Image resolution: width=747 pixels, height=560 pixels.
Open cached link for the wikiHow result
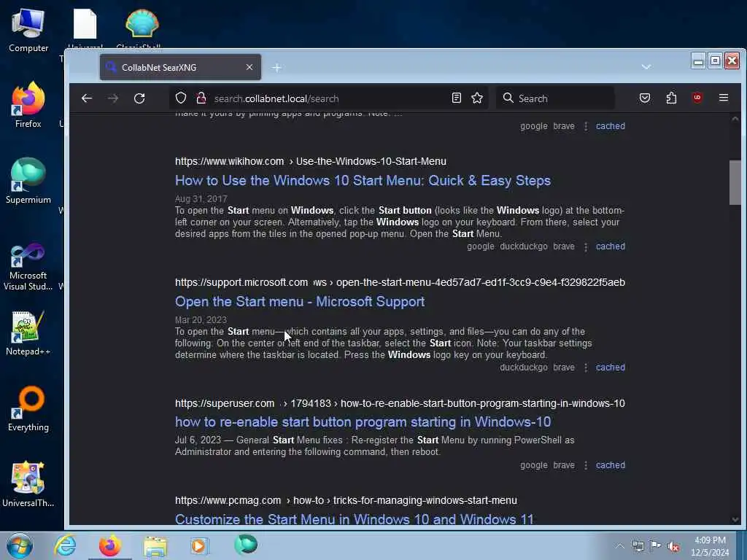[611, 246]
